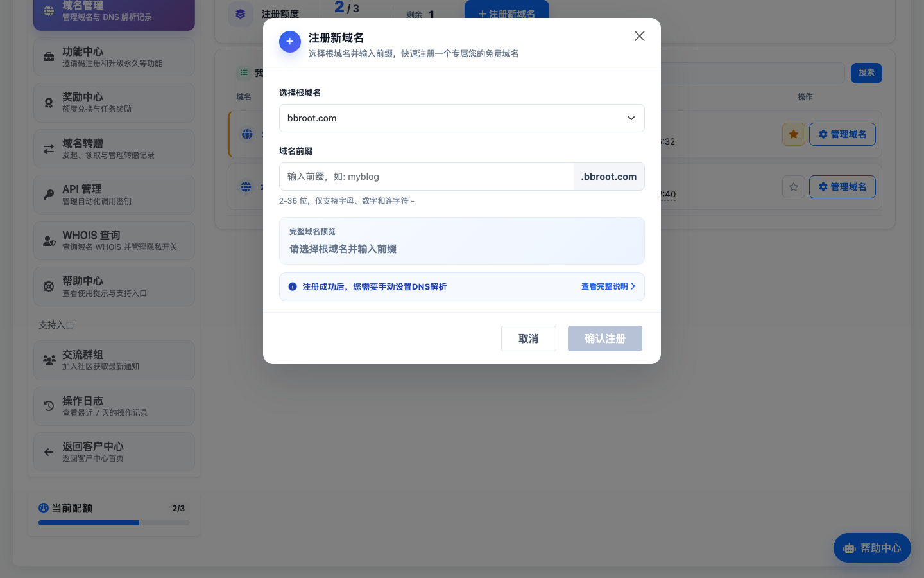Click the 当前配额 progress bar
Image resolution: width=924 pixels, height=578 pixels.
point(114,523)
